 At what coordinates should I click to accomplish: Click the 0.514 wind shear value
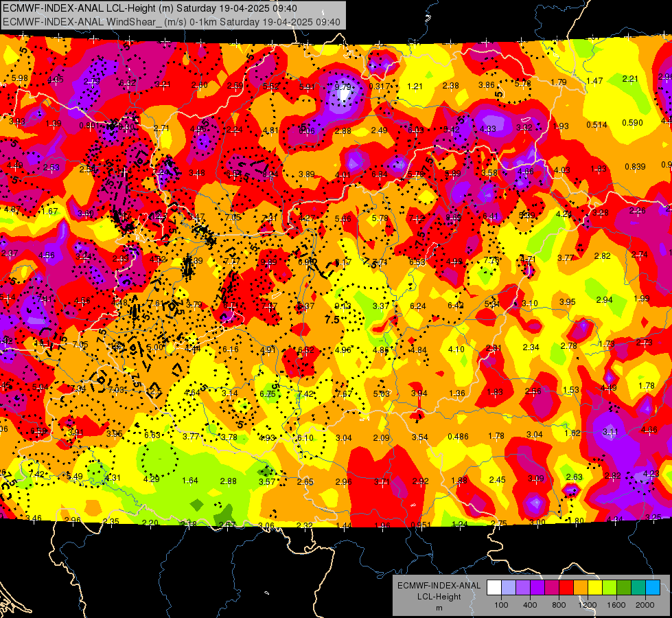597,125
